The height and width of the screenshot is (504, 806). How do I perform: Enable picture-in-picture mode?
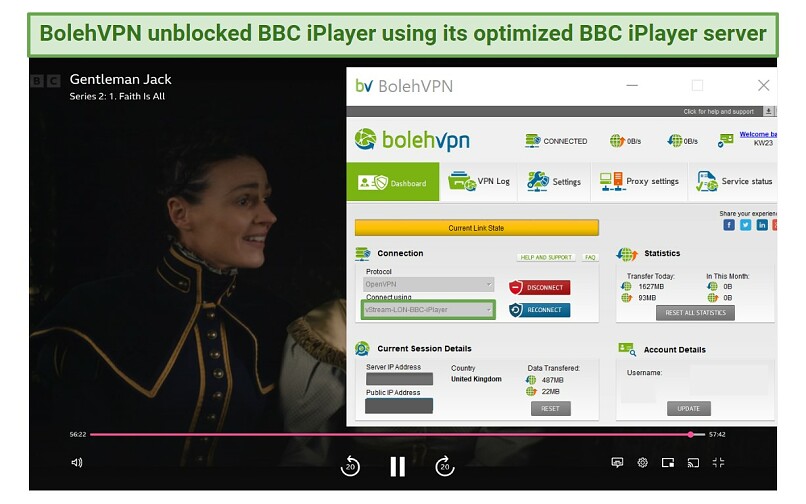point(668,462)
